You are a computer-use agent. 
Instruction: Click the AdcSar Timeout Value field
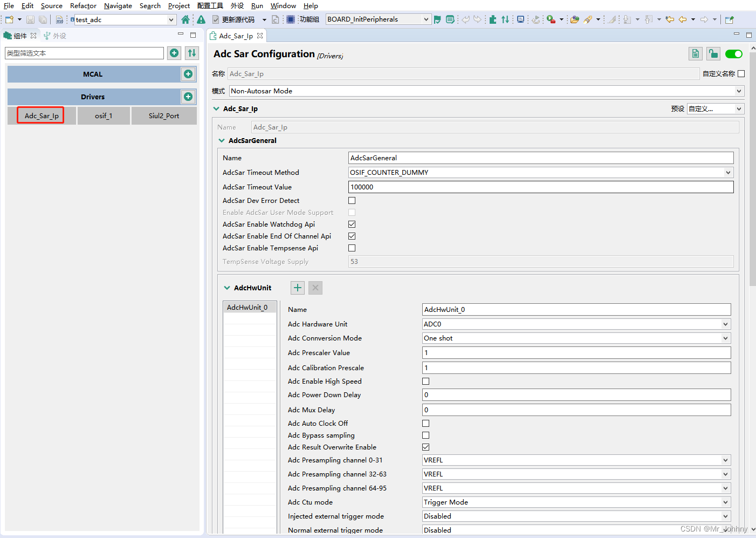tap(541, 187)
